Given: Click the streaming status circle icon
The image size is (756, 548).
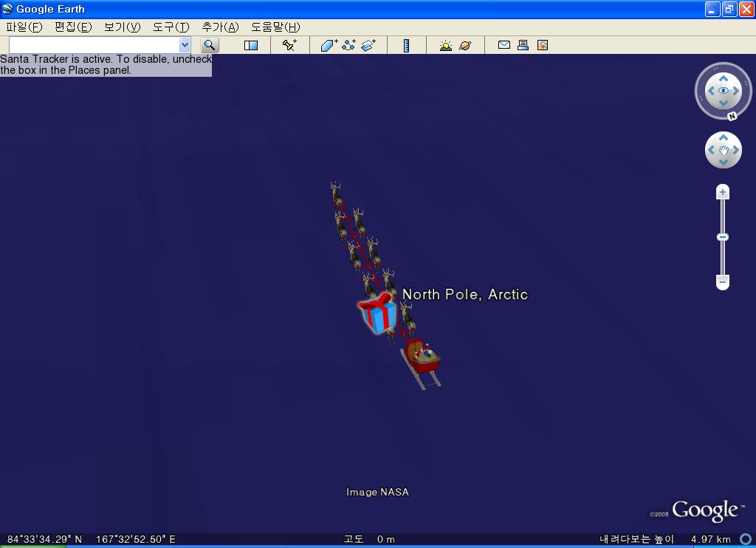Looking at the screenshot, I should [746, 539].
